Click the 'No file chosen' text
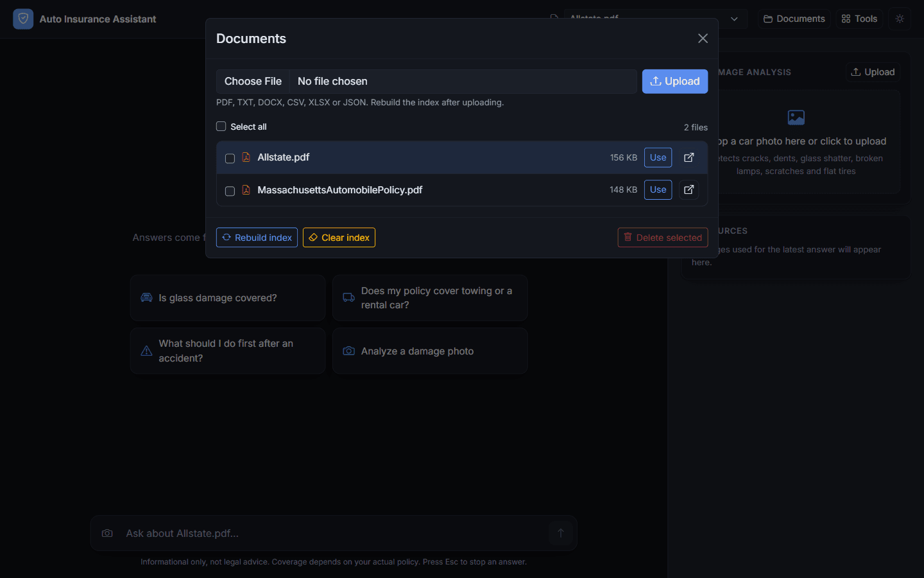The width and height of the screenshot is (924, 578). (x=332, y=82)
